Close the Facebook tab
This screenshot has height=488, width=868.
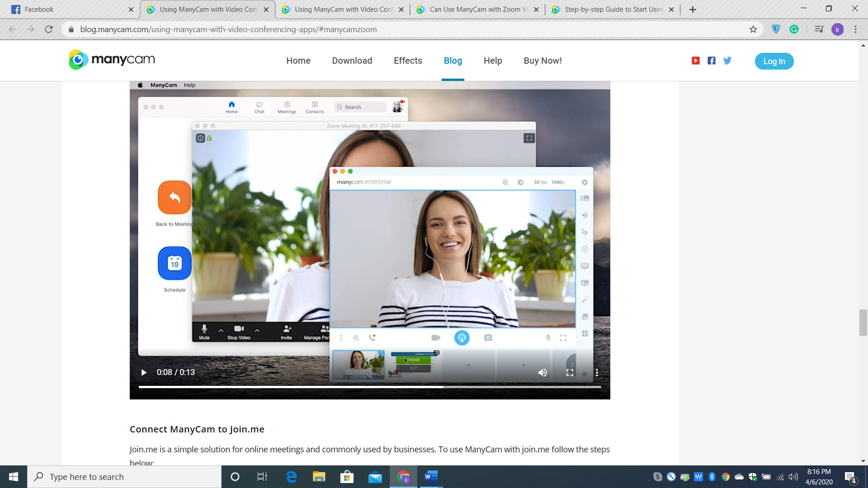coord(131,9)
